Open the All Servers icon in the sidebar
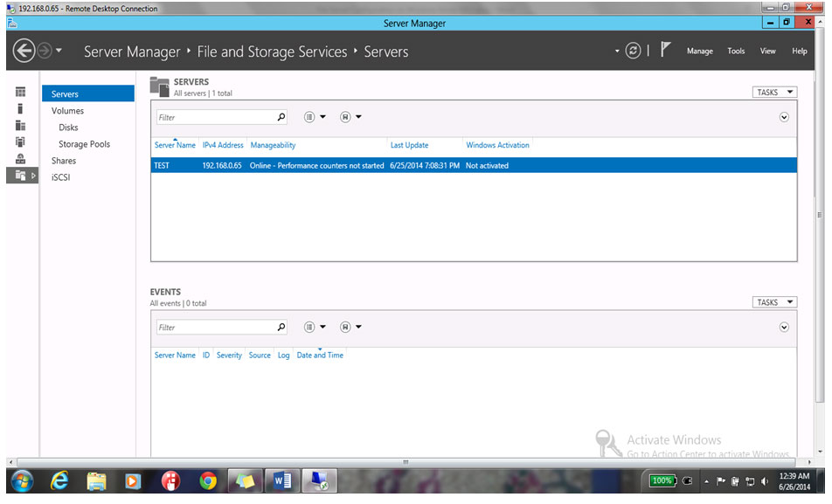This screenshot has height=504, width=832. pyautogui.click(x=20, y=125)
